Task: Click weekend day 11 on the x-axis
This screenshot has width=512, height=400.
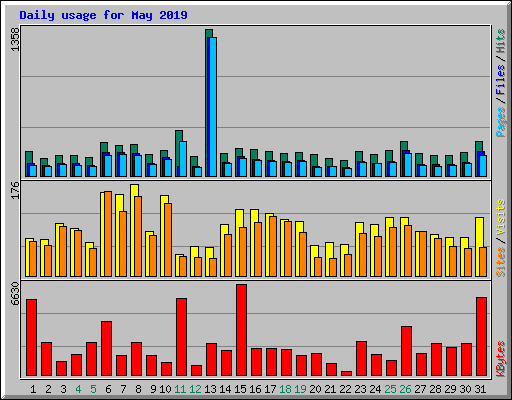Action: (180, 389)
